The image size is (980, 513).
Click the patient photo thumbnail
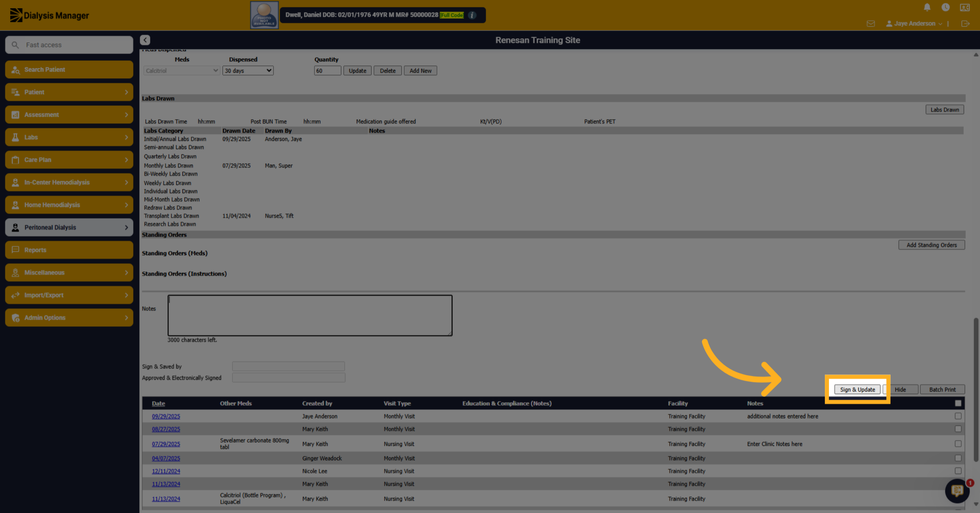[264, 15]
